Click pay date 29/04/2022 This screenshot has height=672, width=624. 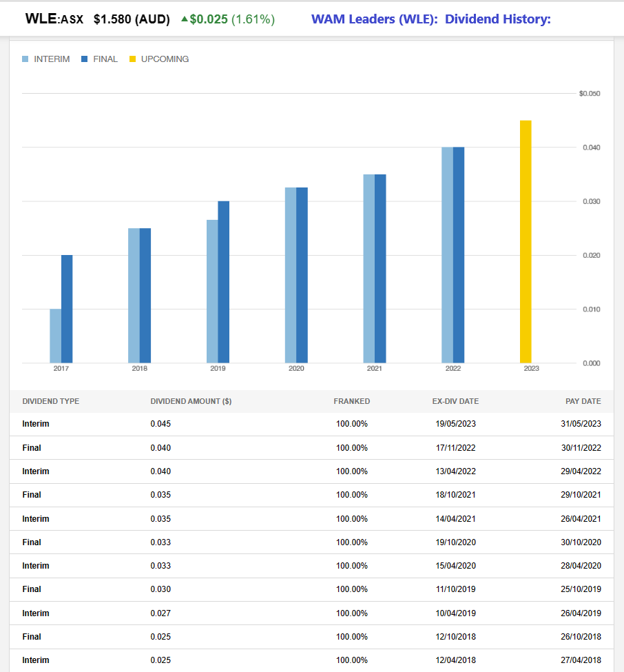click(581, 471)
